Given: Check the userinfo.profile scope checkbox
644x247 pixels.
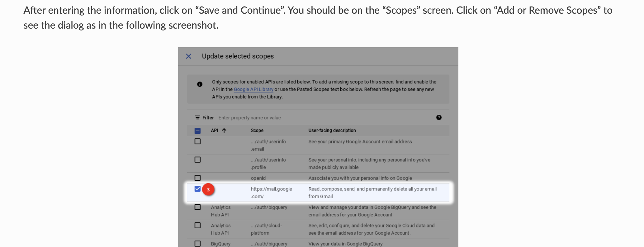Looking at the screenshot, I should (x=197, y=160).
